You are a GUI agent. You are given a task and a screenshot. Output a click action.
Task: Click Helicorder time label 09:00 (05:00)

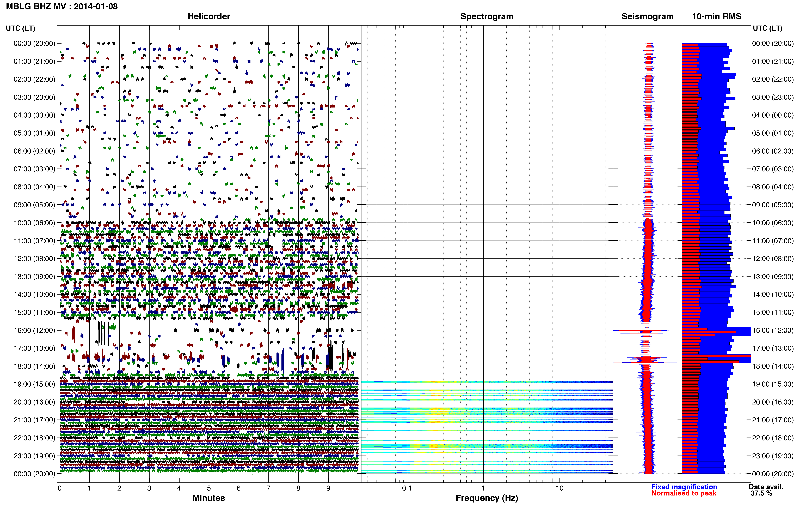click(x=34, y=205)
